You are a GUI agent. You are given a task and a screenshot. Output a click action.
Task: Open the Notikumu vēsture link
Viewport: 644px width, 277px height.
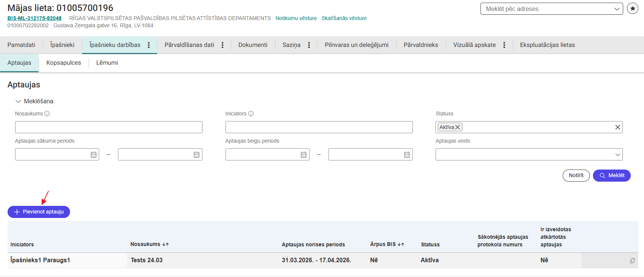tap(296, 18)
